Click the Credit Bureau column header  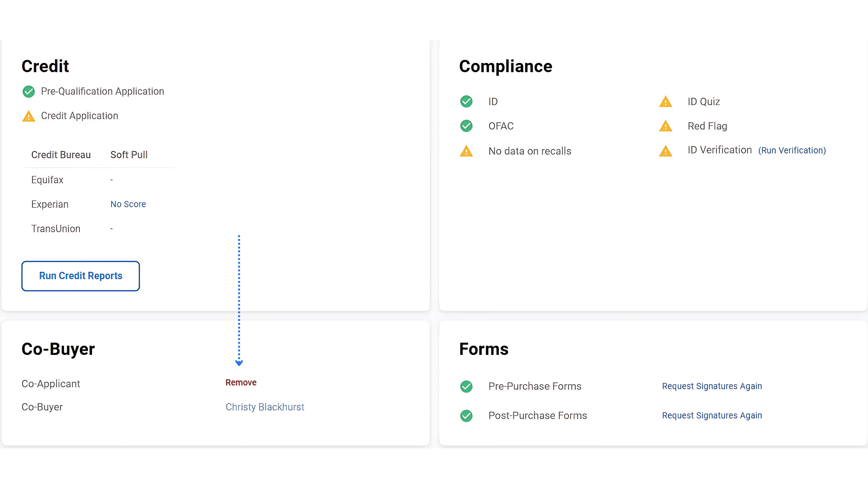coord(61,155)
